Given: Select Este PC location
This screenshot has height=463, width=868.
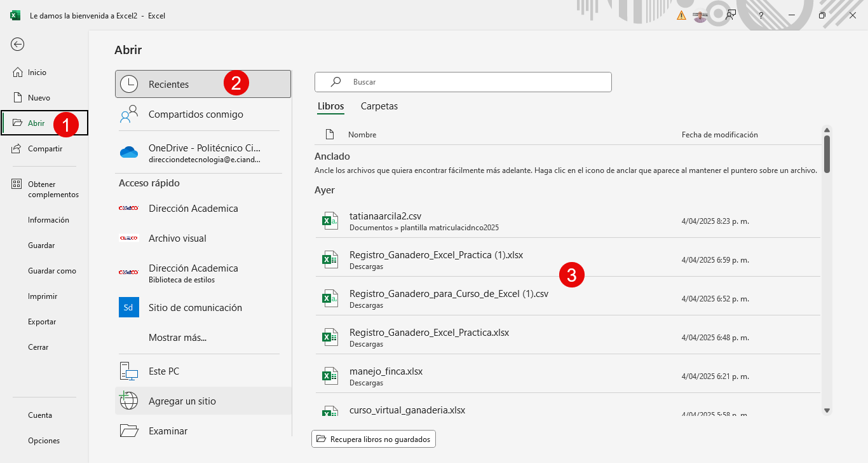Looking at the screenshot, I should tap(203, 371).
